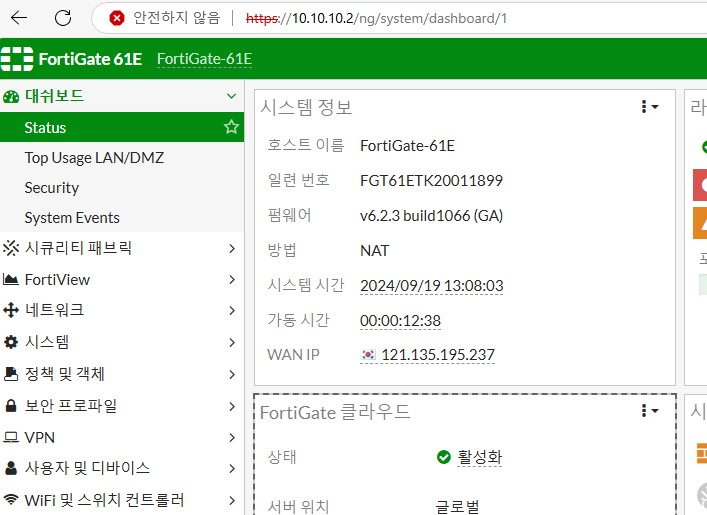Image resolution: width=707 pixels, height=515 pixels.
Task: Expand 시큐리티 패브릭 chevron
Action: pos(232,248)
